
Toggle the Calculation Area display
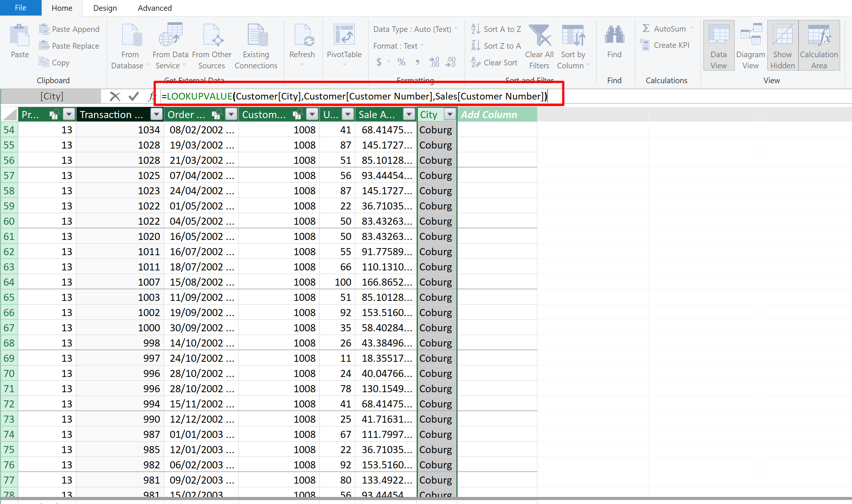819,45
